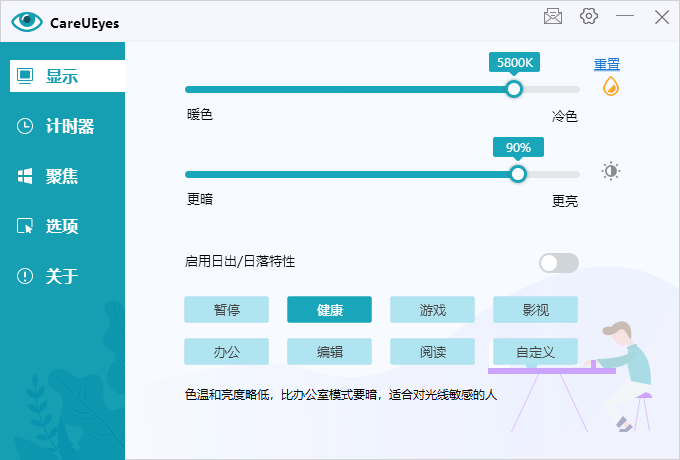Viewport: 680px width, 460px height.
Task: Choose the 阅读 preset button
Action: tap(432, 352)
